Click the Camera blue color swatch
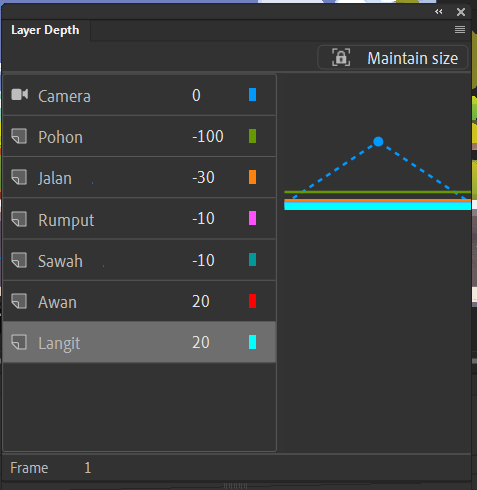This screenshot has height=490, width=477. 252,95
